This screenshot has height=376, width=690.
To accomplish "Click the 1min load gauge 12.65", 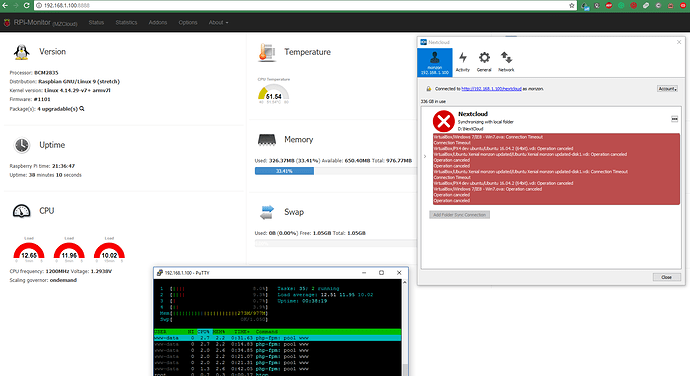I will [x=29, y=251].
